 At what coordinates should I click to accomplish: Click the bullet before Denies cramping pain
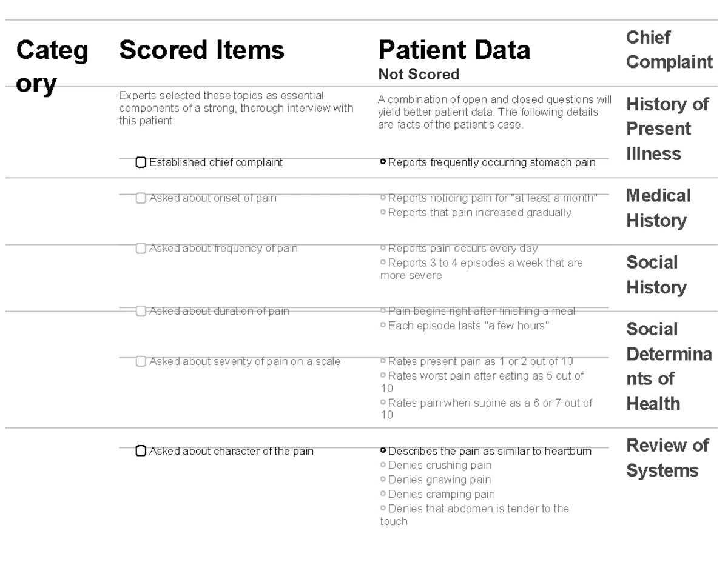pos(383,494)
